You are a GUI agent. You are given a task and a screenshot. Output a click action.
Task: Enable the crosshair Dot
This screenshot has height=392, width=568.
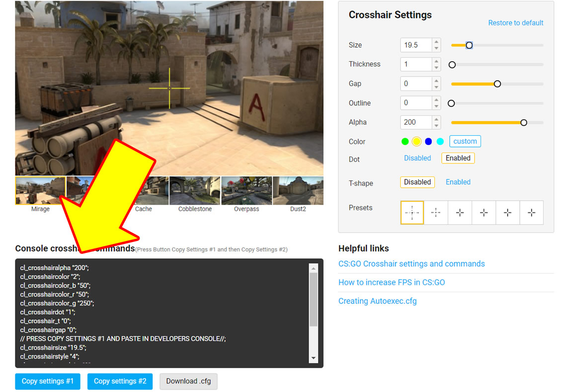click(x=458, y=158)
